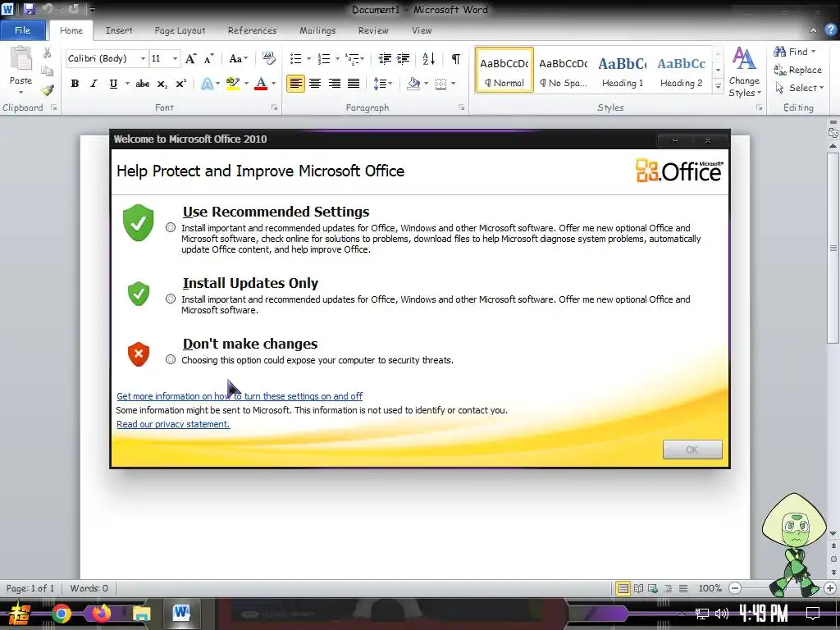Screen dimensions: 840x630
Task: Toggle Show/Hide paragraph marks
Action: [456, 58]
